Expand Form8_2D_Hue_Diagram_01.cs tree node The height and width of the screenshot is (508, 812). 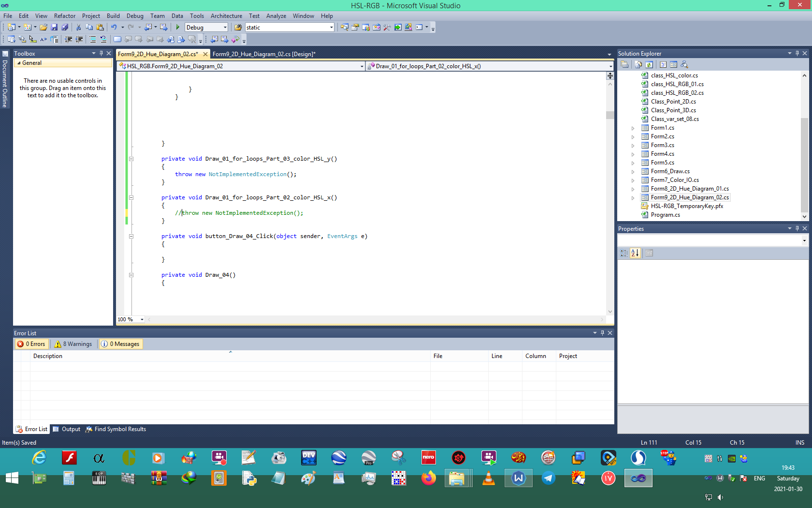click(x=633, y=189)
